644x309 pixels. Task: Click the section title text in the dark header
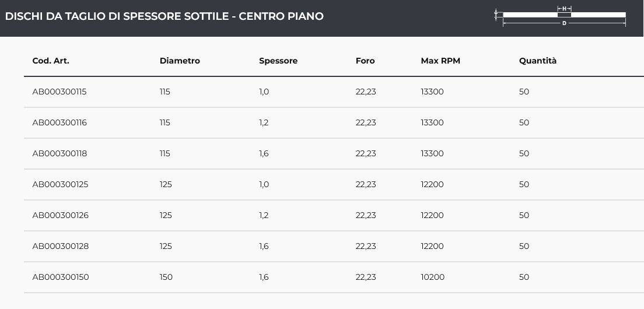point(164,16)
